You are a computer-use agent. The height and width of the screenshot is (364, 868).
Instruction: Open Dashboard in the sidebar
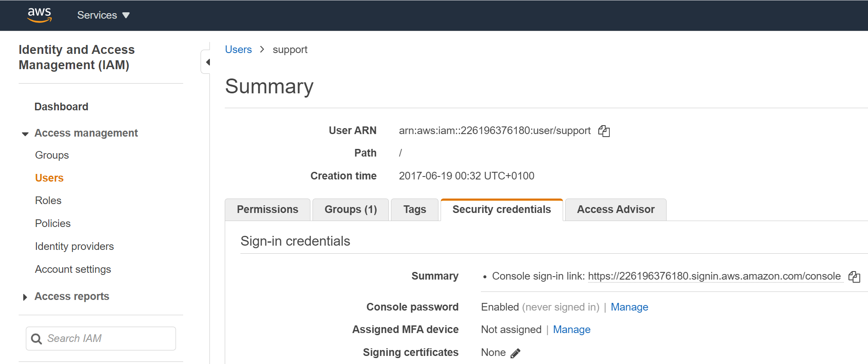(61, 107)
